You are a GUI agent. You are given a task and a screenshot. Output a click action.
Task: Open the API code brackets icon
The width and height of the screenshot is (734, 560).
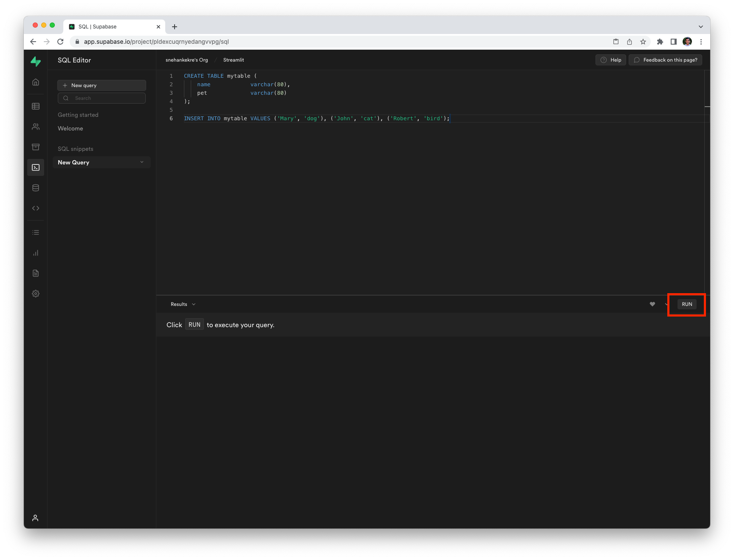36,208
